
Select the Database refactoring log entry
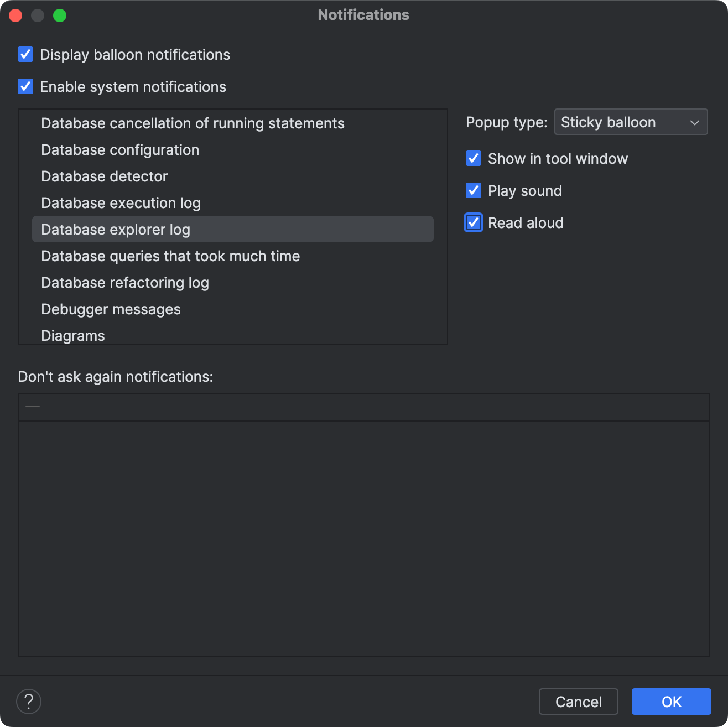click(125, 282)
